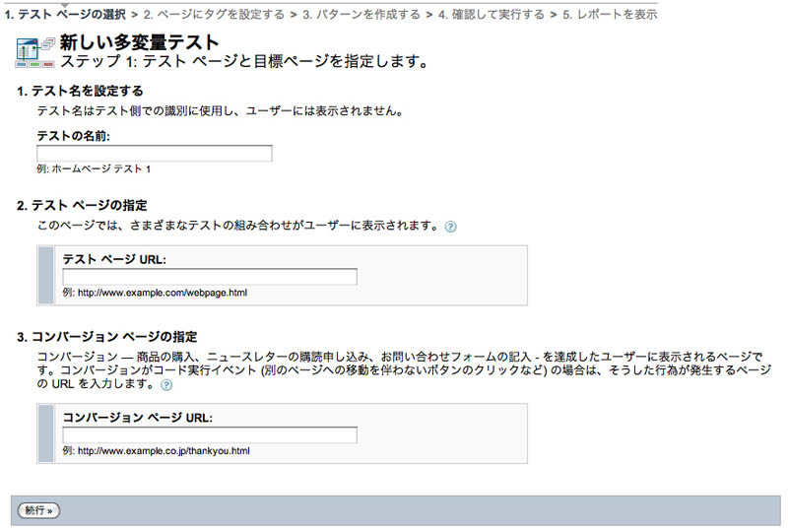Click the コンバージョン ページ URL: label
The height and width of the screenshot is (532, 788).
(138, 417)
